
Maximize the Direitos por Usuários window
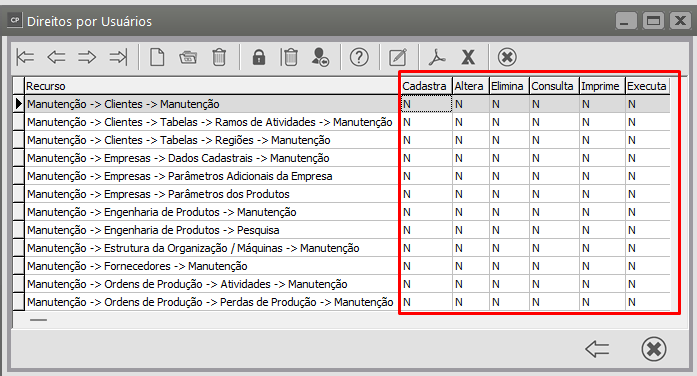point(653,20)
